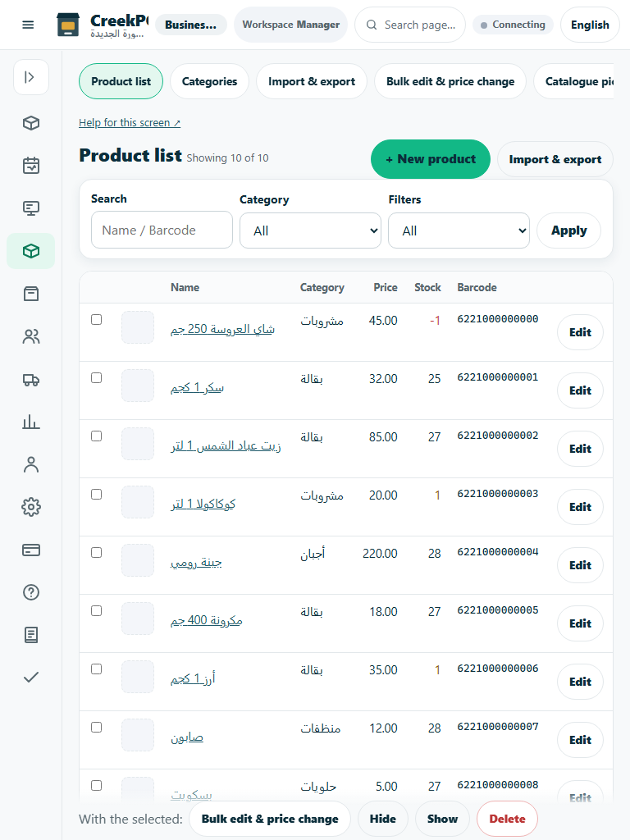Focus the Name / Barcode search field
This screenshot has width=630, height=840.
[x=162, y=230]
